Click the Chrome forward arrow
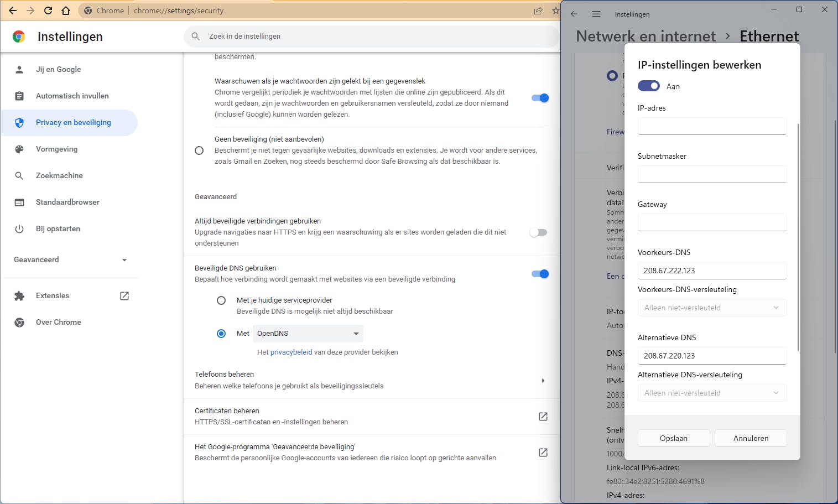 click(x=30, y=11)
